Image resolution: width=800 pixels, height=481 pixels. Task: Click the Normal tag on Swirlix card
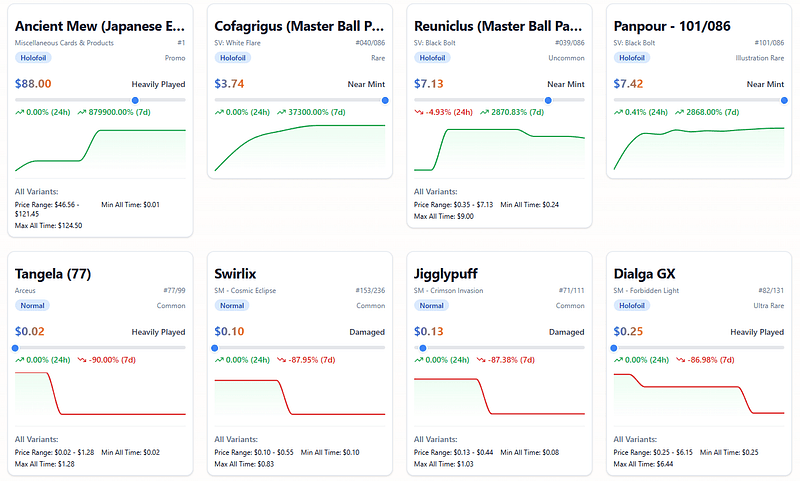[232, 306]
